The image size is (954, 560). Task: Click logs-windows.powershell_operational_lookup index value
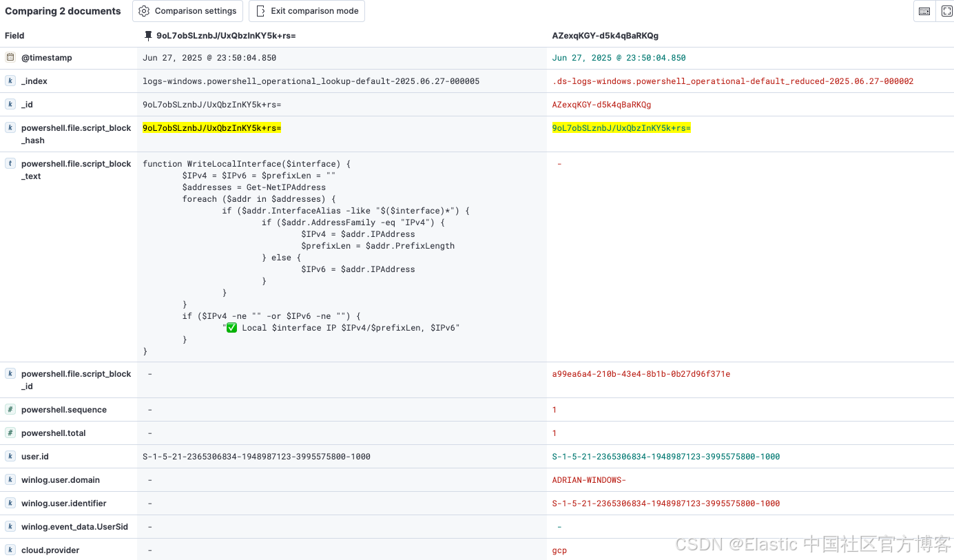click(x=311, y=81)
